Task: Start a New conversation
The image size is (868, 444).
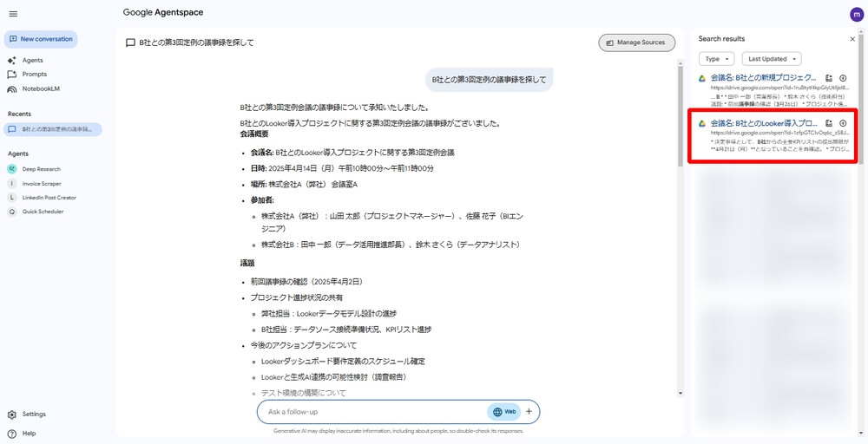Action: click(41, 39)
